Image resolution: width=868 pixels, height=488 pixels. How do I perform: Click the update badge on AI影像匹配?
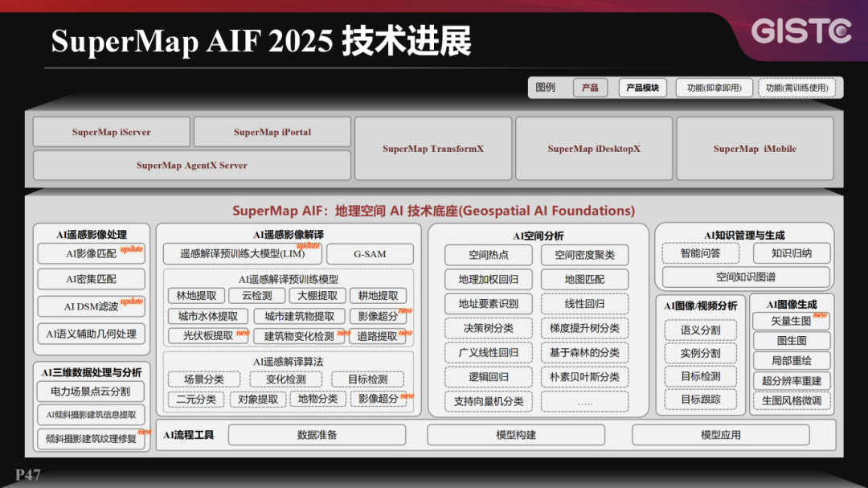130,248
